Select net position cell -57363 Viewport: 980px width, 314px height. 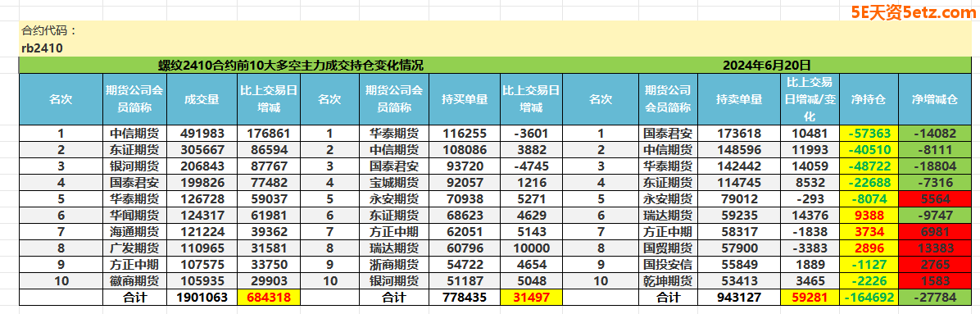pos(869,134)
